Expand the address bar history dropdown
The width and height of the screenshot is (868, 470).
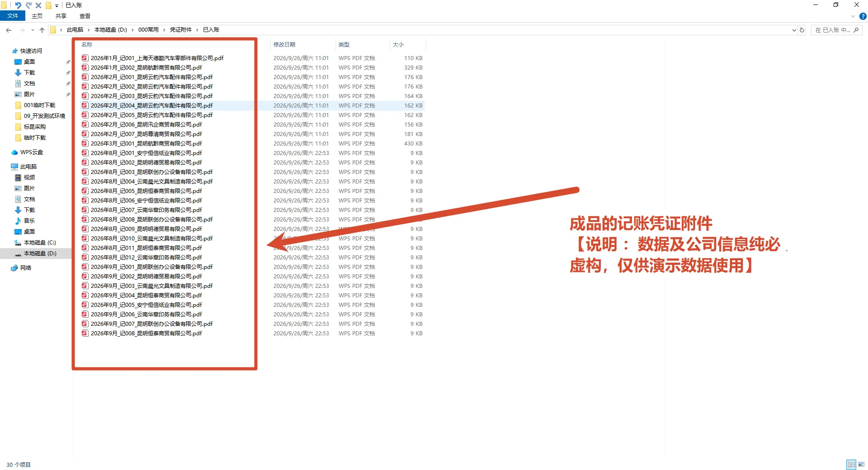[794, 30]
